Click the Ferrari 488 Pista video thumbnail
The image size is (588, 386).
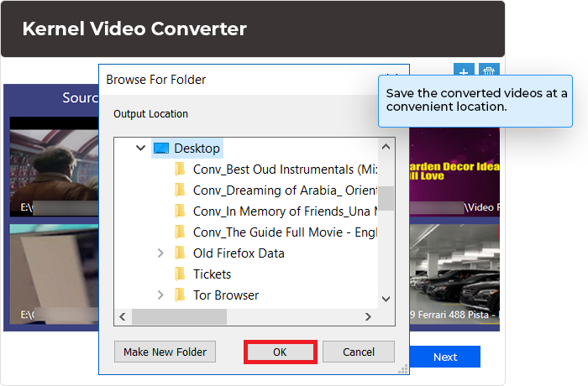pyautogui.click(x=454, y=274)
